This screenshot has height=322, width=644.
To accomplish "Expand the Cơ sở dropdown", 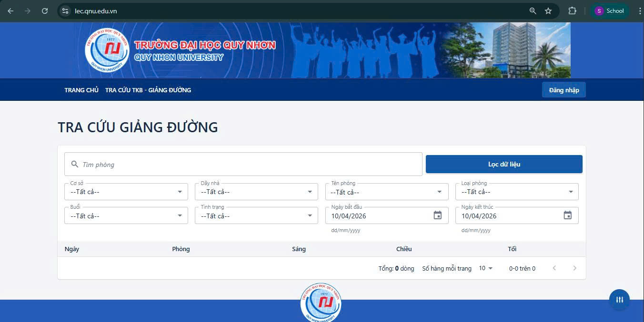I will [126, 192].
